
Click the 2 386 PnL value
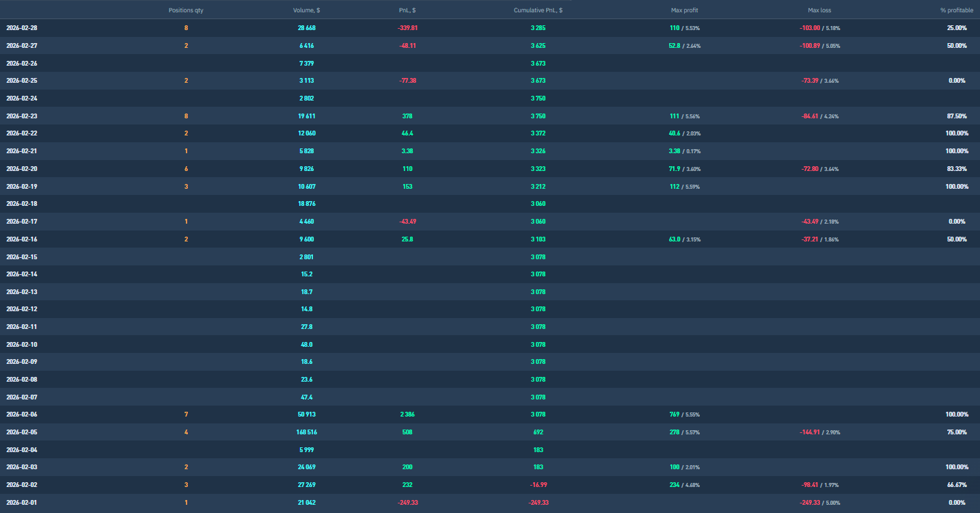[x=407, y=415]
